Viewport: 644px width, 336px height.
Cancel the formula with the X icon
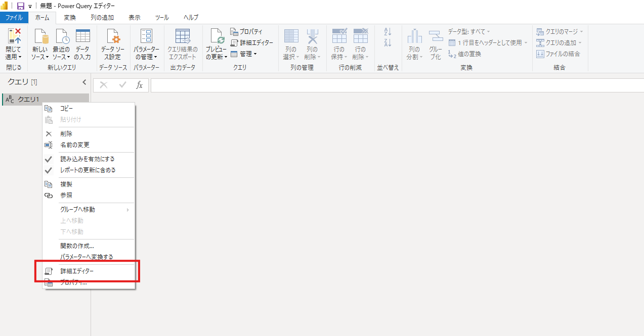[x=104, y=85]
